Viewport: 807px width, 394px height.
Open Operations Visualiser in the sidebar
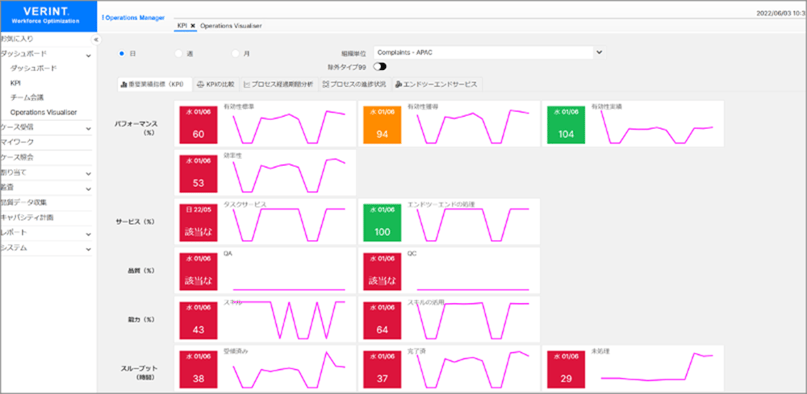[x=43, y=112]
